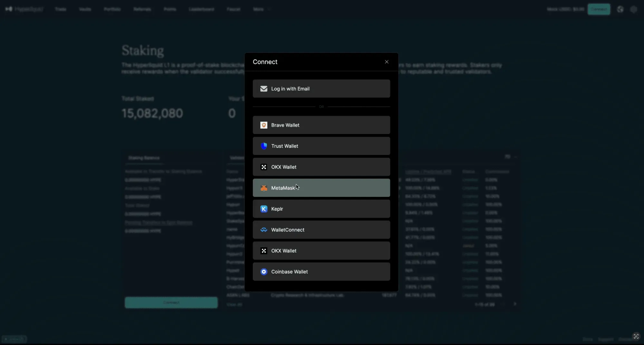This screenshot has width=644, height=345.
Task: Go to Vaults in the top navigation
Action: pos(85,9)
